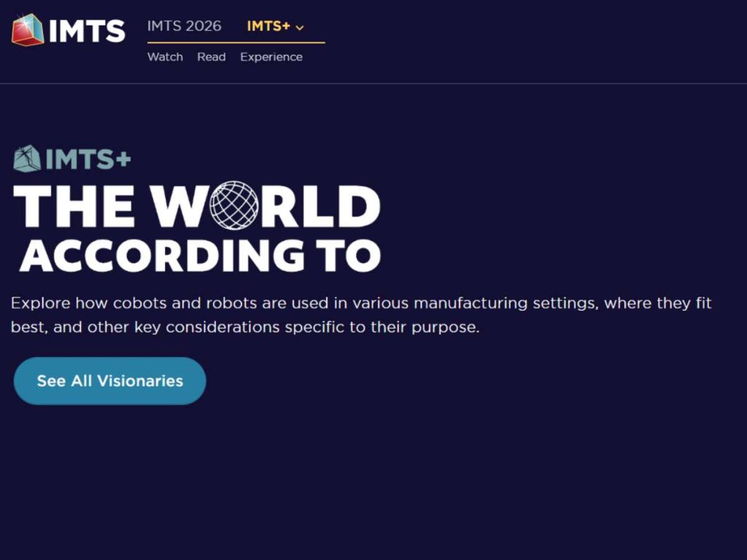Visit the Experience section
This screenshot has height=560, width=747.
[x=271, y=57]
